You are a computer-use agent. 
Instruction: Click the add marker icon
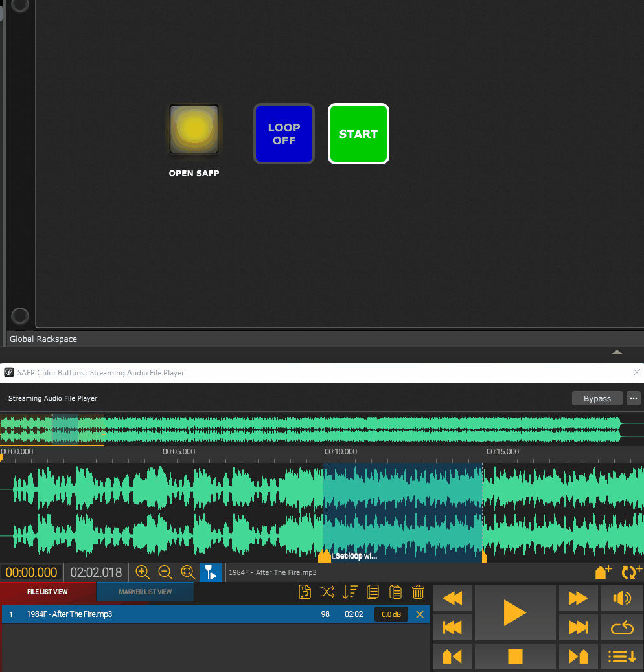[x=603, y=572]
